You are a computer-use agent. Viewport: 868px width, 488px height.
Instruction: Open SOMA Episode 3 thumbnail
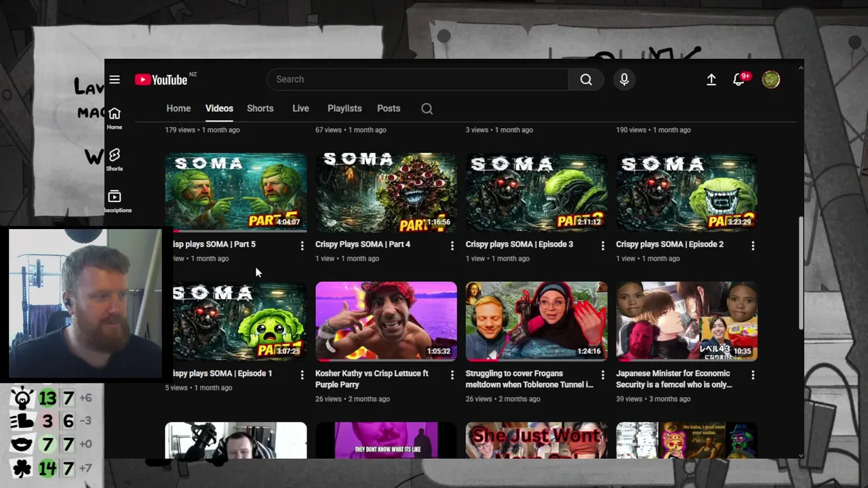point(536,192)
